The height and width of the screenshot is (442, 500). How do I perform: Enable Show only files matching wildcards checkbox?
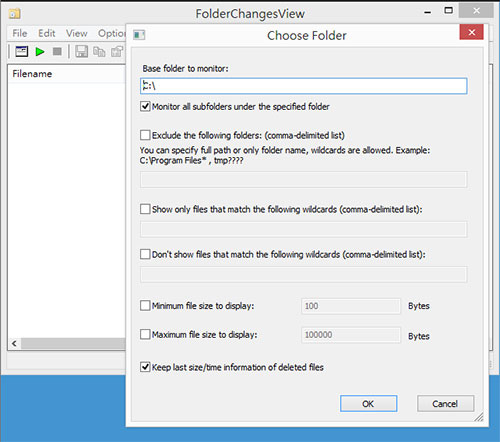145,209
